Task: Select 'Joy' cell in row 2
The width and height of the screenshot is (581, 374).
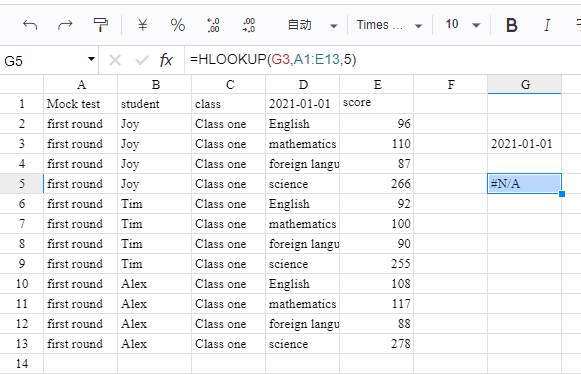Action: (x=155, y=124)
